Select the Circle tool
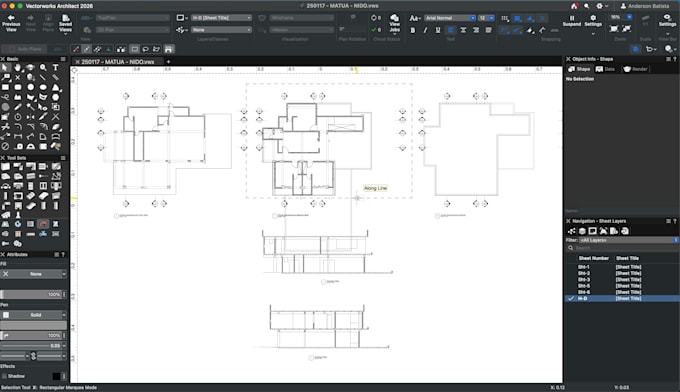 click(x=30, y=87)
